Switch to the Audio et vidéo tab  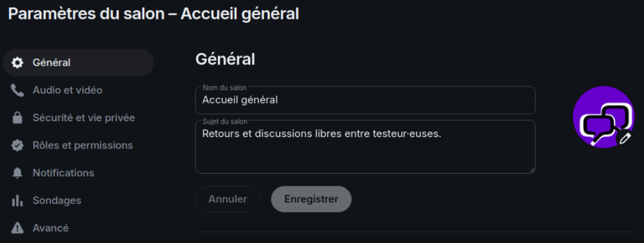click(x=78, y=91)
